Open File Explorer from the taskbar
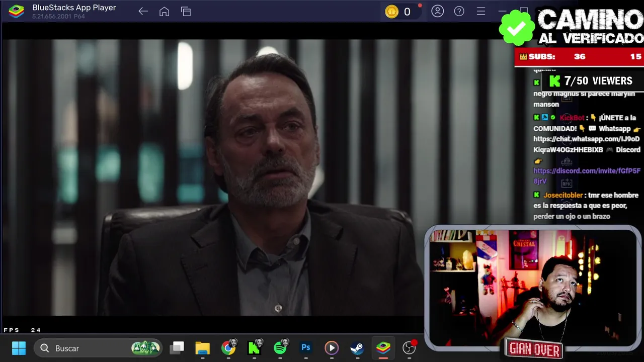 click(202, 348)
